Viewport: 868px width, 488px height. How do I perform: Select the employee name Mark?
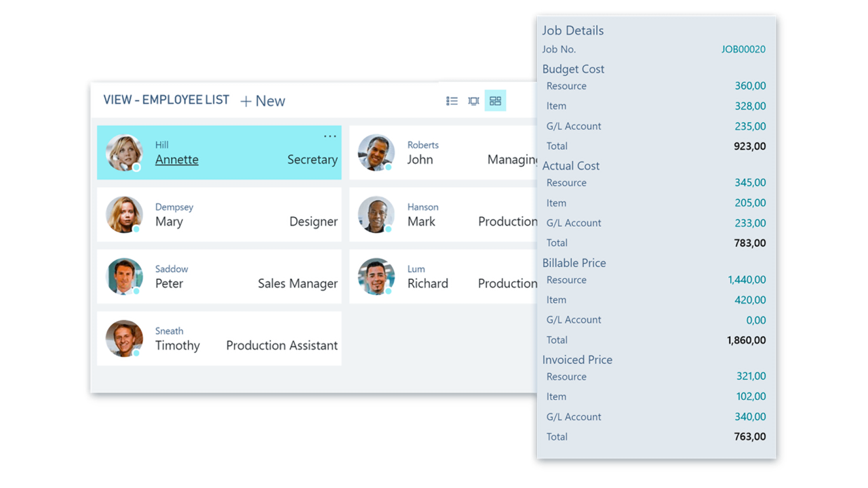click(x=421, y=222)
